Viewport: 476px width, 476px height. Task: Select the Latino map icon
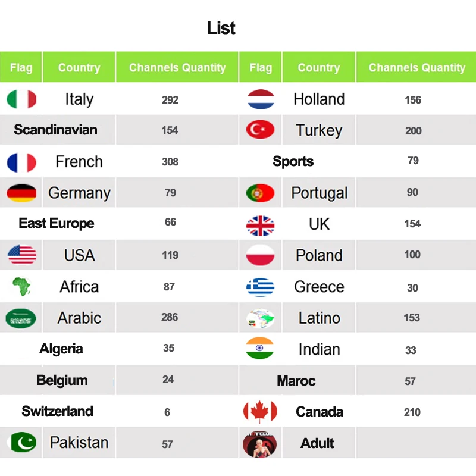tap(260, 318)
